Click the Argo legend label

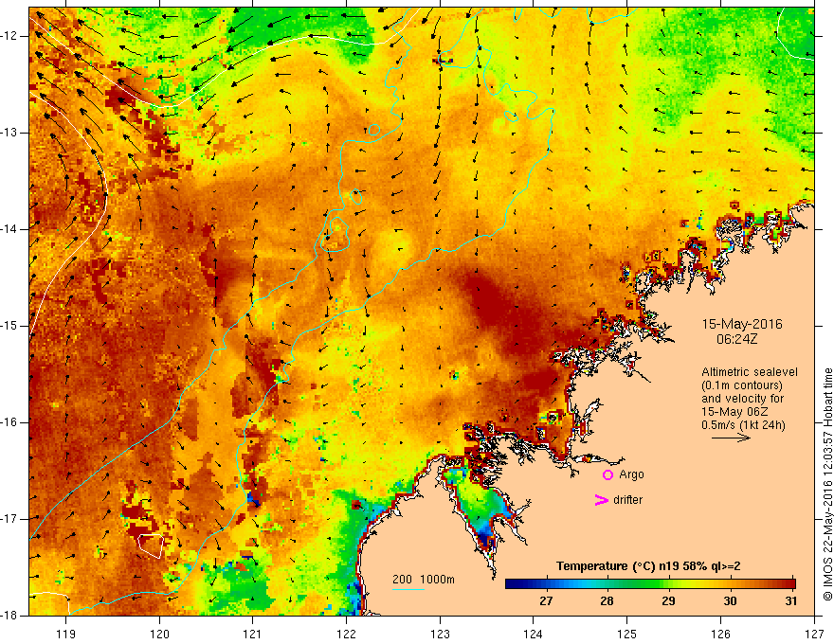coord(631,474)
